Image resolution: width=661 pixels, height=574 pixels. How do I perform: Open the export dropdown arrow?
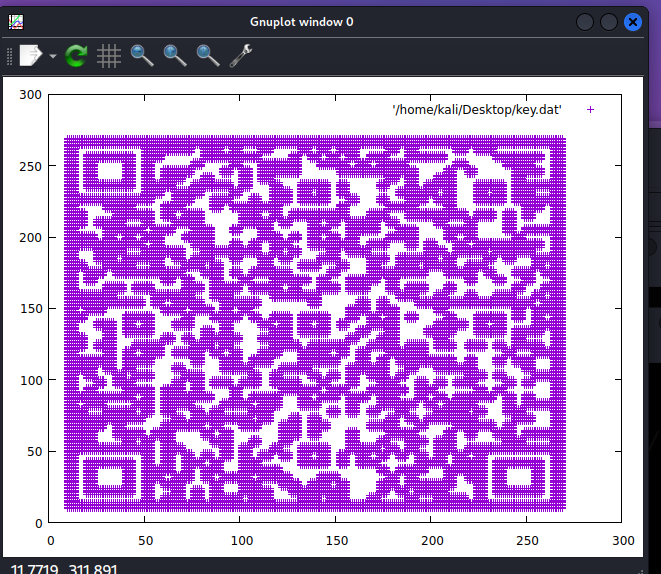point(53,56)
